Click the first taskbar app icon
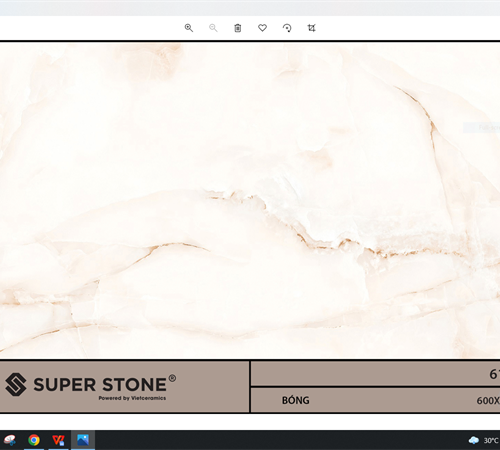 [x=9, y=440]
